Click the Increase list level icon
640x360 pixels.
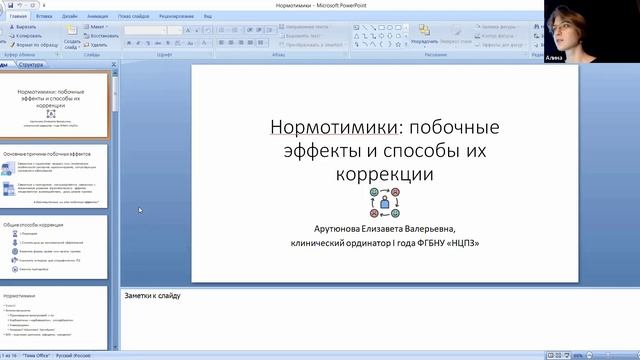tap(259, 30)
